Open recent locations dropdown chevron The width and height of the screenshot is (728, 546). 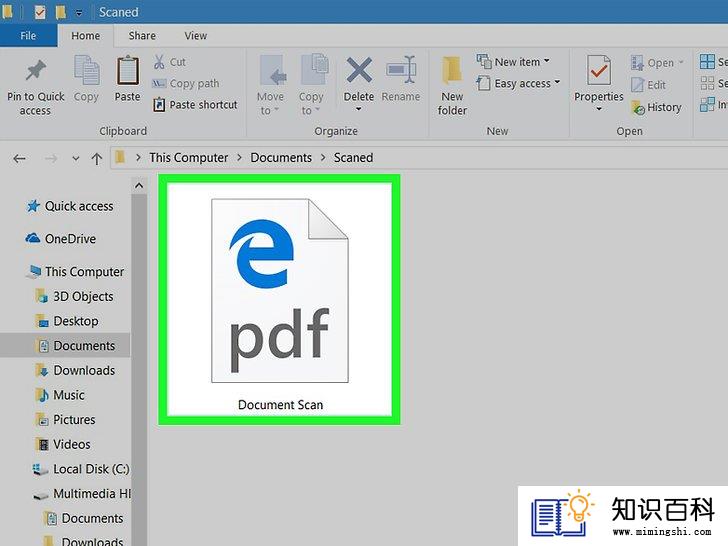coord(76,159)
